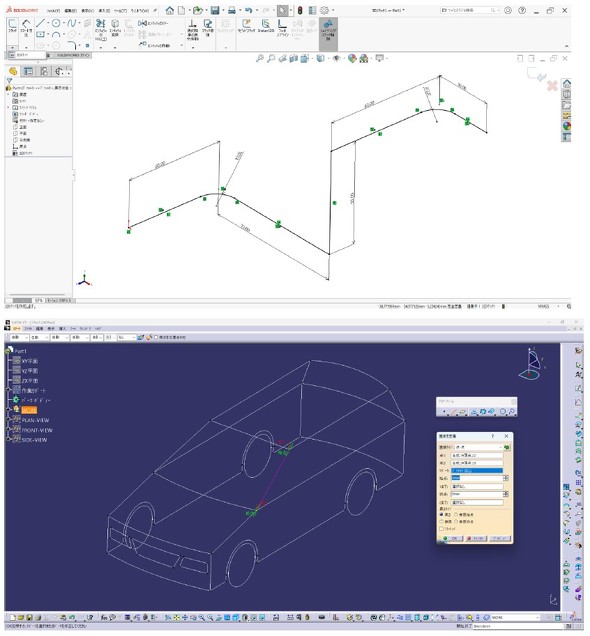590x636 pixels.
Task: Click the start value stepper in CATIA dialog
Action: coord(506,478)
